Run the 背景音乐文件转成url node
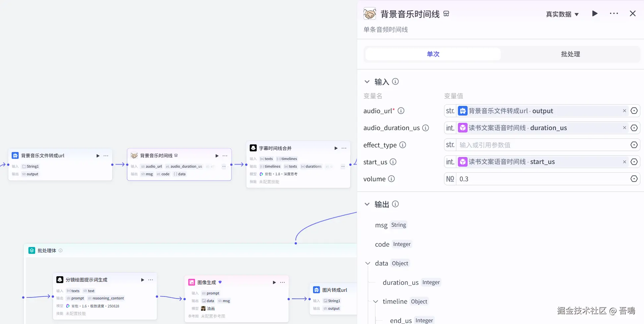The width and height of the screenshot is (644, 324). tap(98, 156)
